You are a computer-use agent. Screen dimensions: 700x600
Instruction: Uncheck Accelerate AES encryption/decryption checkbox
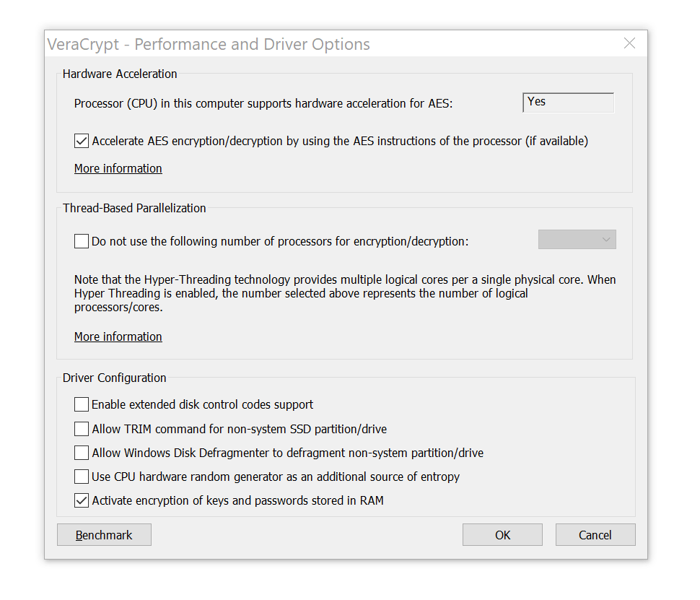coord(82,142)
